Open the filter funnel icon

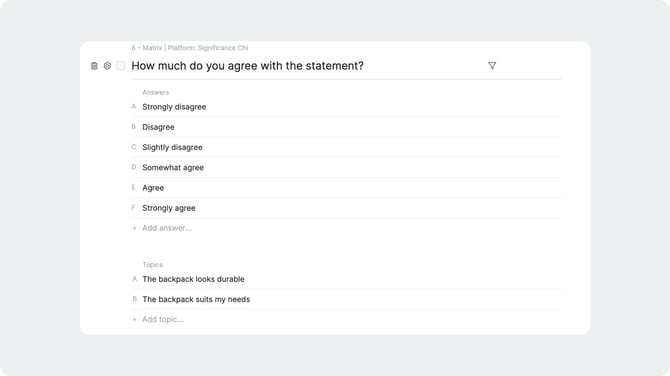click(x=492, y=66)
